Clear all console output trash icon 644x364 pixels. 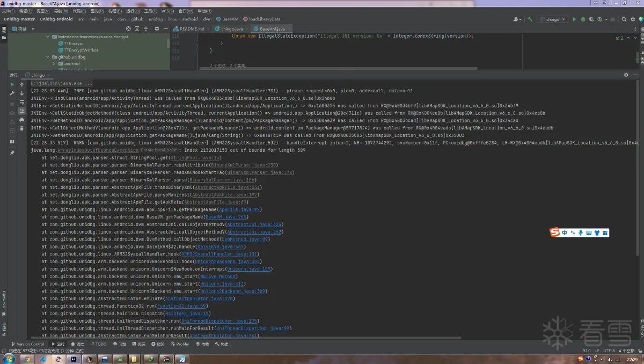(x=22, y=129)
